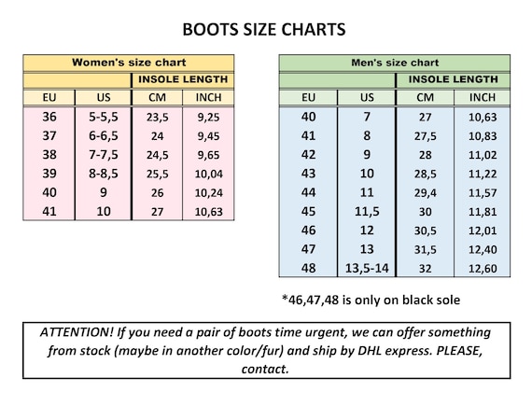Click the BOOTS SIZE CHARTS title
This screenshot has height=420, width=532.
(264, 29)
